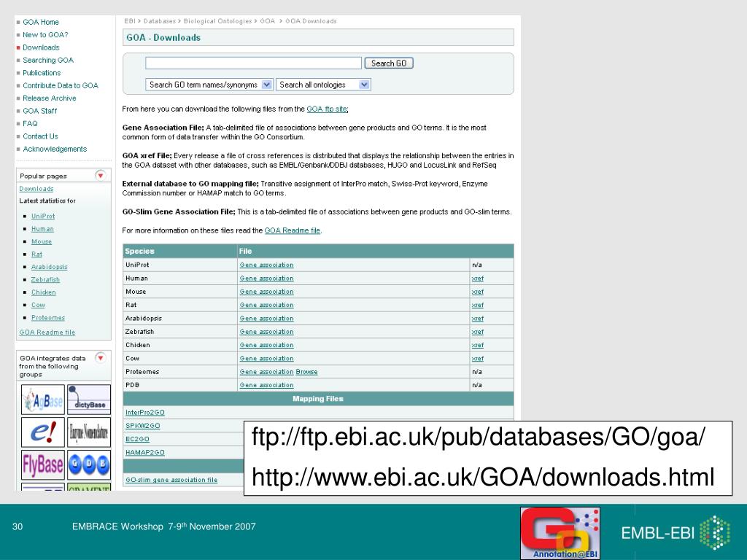Open GOA Readme file link in text

point(293,230)
